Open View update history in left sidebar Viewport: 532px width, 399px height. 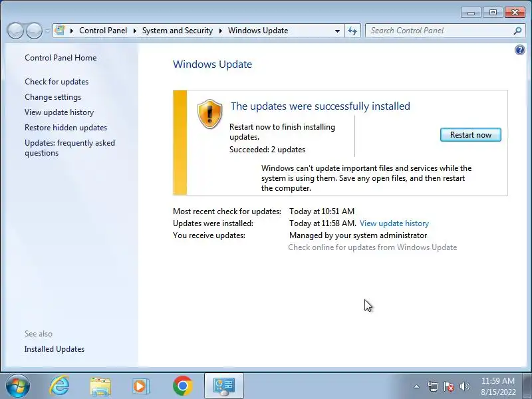coord(59,112)
